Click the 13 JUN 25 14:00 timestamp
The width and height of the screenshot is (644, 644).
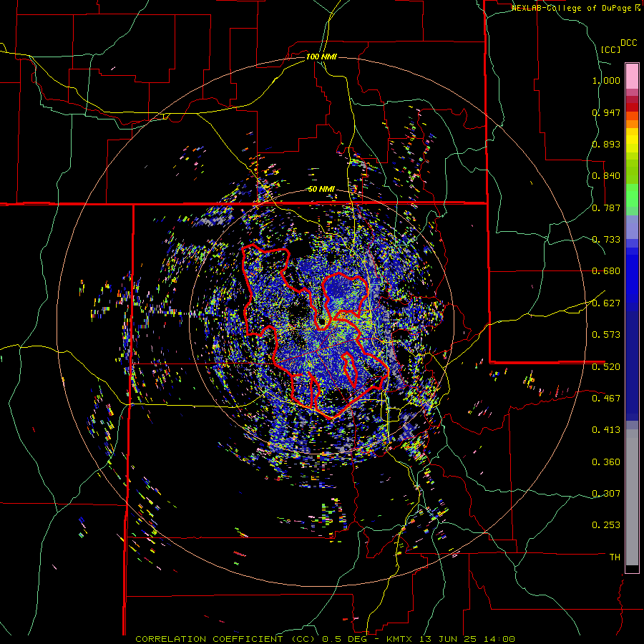pos(468,639)
